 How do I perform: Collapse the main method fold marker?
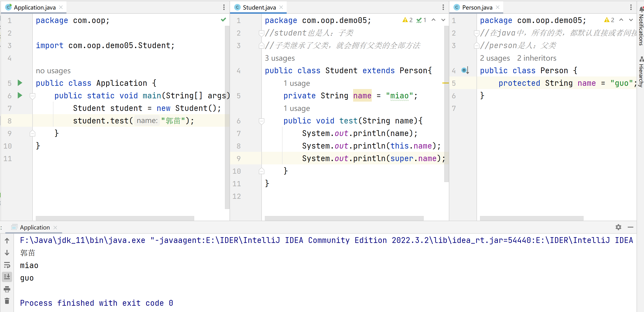click(33, 96)
